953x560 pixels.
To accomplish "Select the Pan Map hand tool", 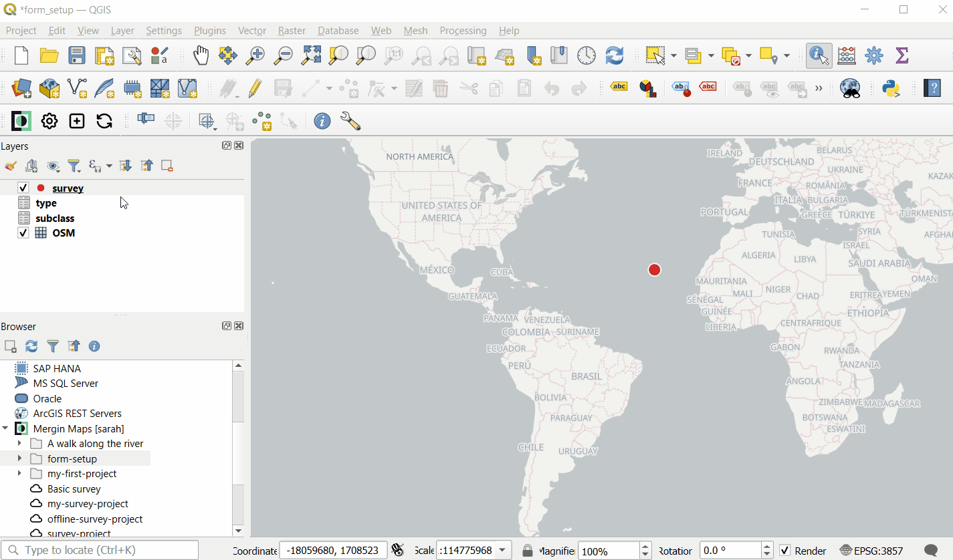I will point(201,55).
